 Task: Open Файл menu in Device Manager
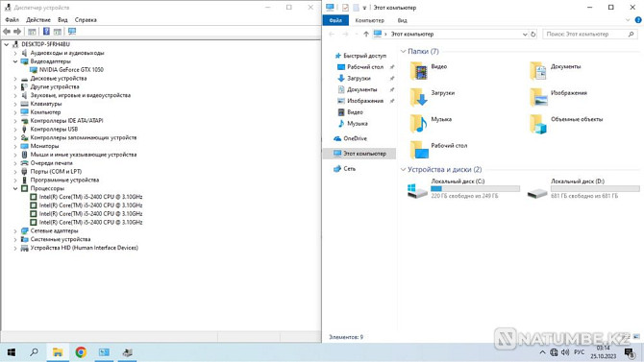[x=12, y=20]
